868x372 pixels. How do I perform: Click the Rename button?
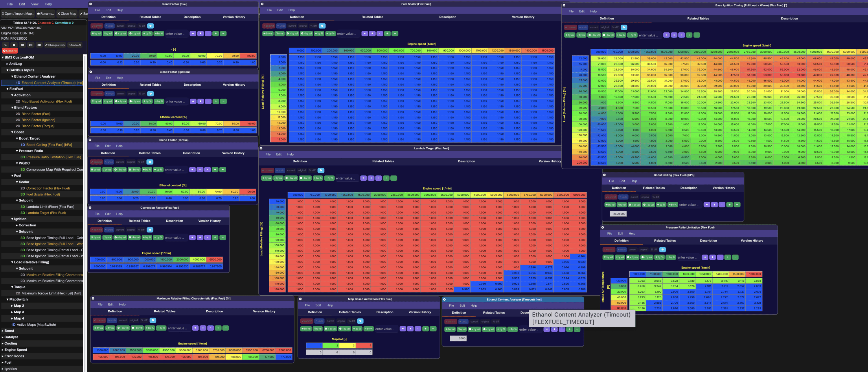(x=45, y=14)
